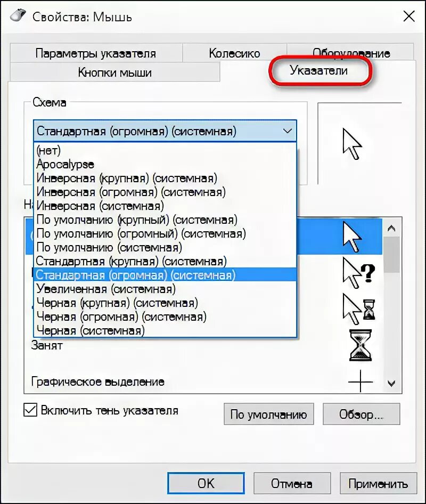Image resolution: width=426 pixels, height=504 pixels.
Task: Click cursor list scrollbar down arrow
Action: (x=391, y=383)
